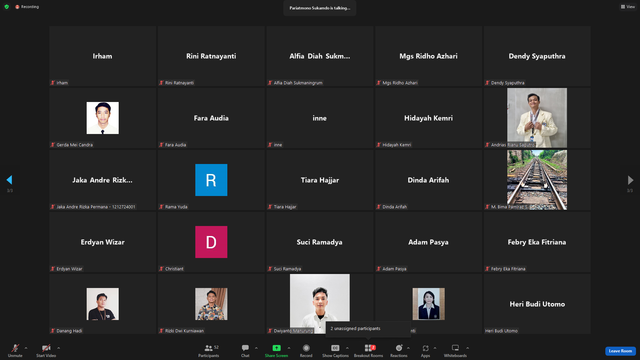Viewport: 640px width, 360px height.
Task: Select Suci Ramadya's tile
Action: point(320,242)
